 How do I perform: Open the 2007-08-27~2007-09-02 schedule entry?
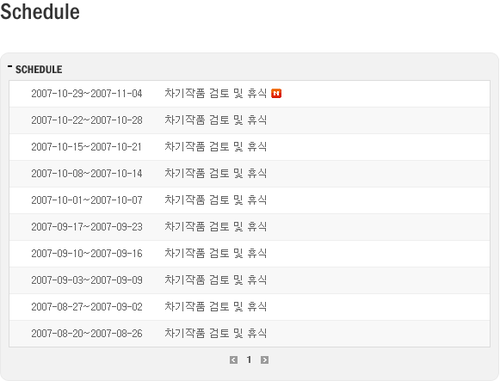tap(250, 307)
